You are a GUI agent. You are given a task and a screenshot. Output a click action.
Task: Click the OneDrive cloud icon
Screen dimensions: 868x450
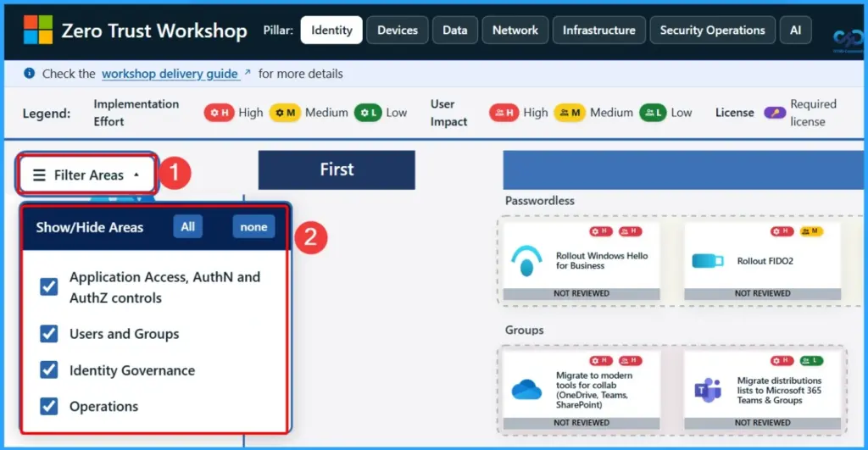click(x=526, y=390)
